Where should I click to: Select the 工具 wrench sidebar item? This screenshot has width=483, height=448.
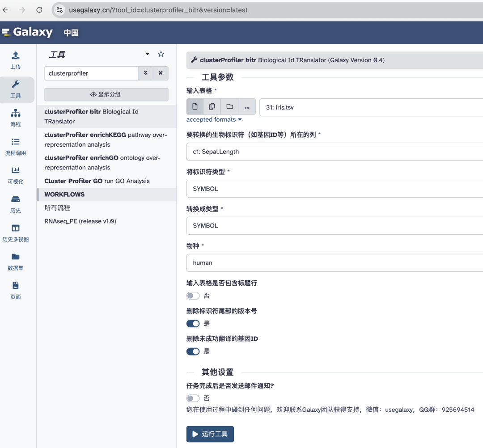[x=15, y=89]
